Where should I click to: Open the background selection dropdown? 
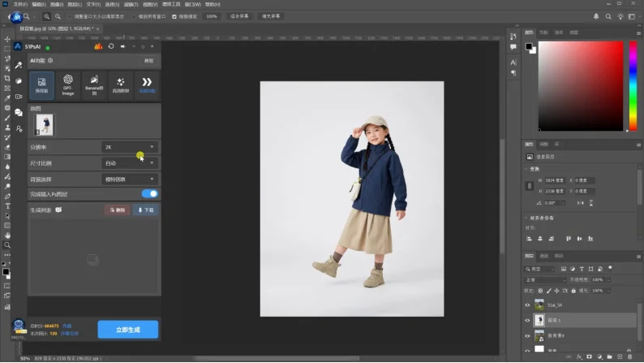129,179
